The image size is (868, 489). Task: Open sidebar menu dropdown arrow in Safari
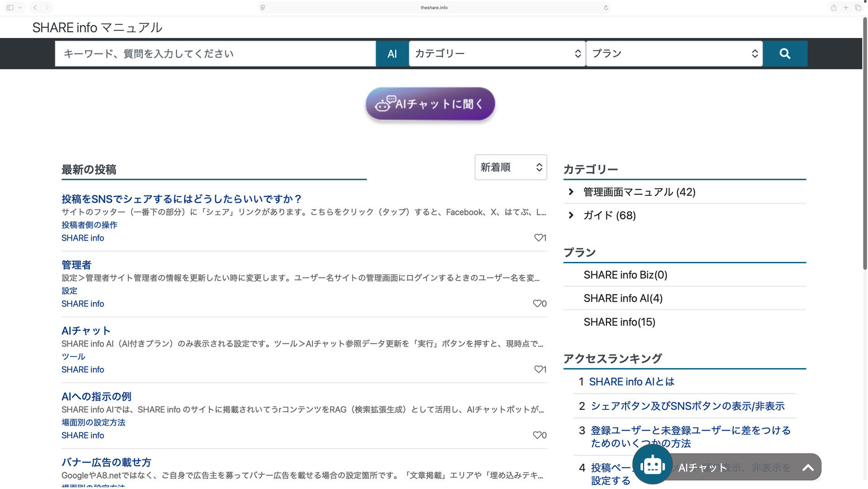tap(20, 7)
